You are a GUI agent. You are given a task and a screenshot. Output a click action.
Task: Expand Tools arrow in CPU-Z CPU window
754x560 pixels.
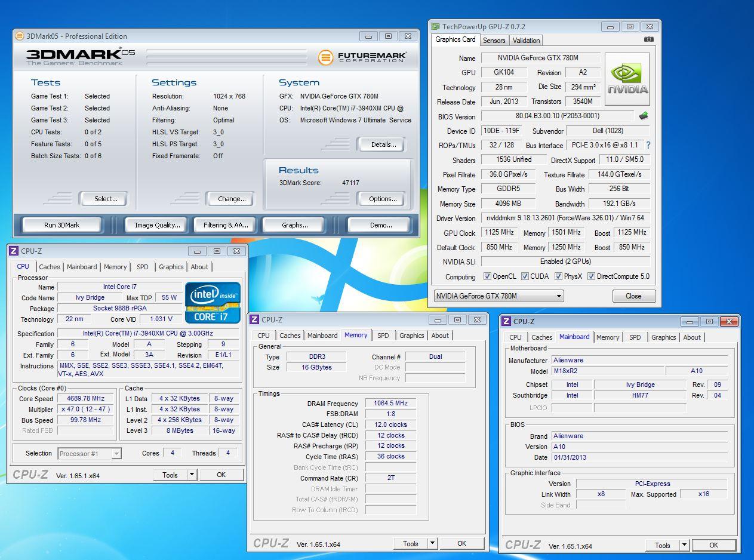click(x=192, y=475)
